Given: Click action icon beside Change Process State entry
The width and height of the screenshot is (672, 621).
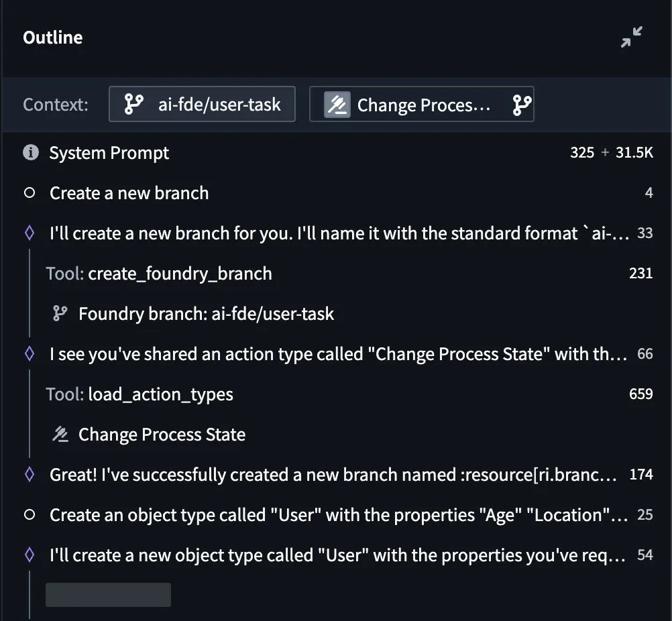Looking at the screenshot, I should [x=60, y=434].
